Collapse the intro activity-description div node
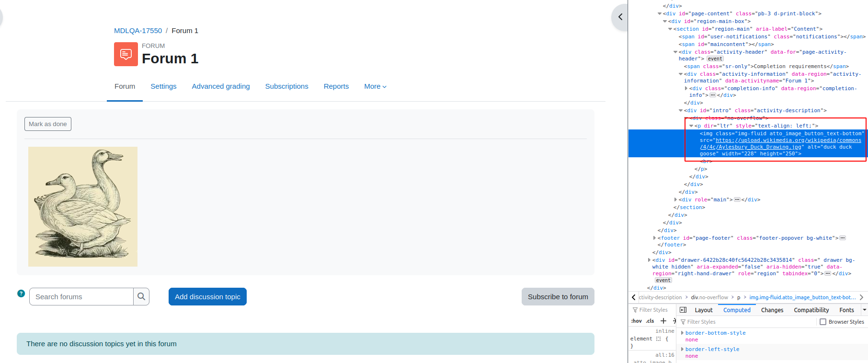 click(x=681, y=110)
